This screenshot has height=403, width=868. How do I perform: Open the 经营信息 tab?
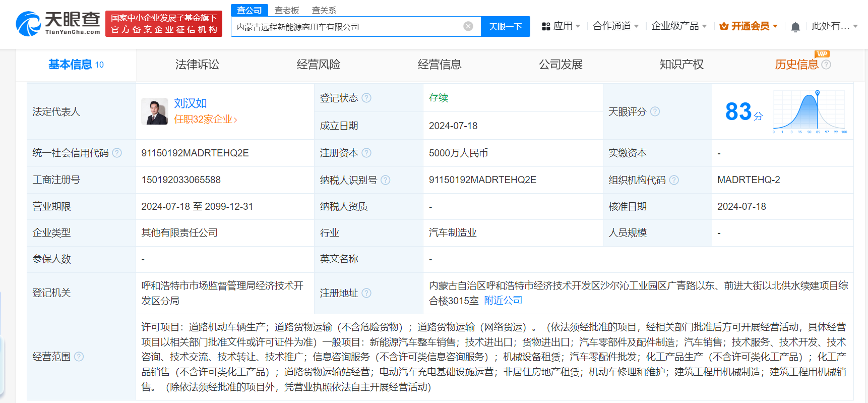click(x=440, y=65)
